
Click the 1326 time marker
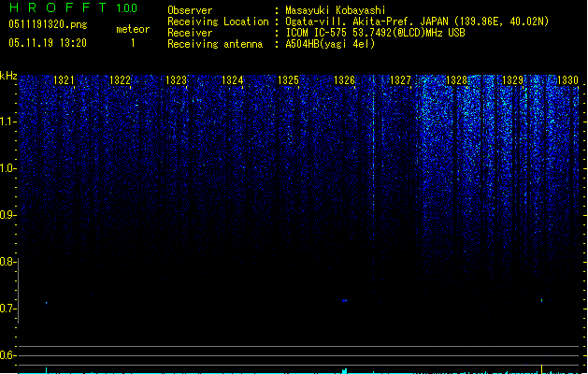344,79
